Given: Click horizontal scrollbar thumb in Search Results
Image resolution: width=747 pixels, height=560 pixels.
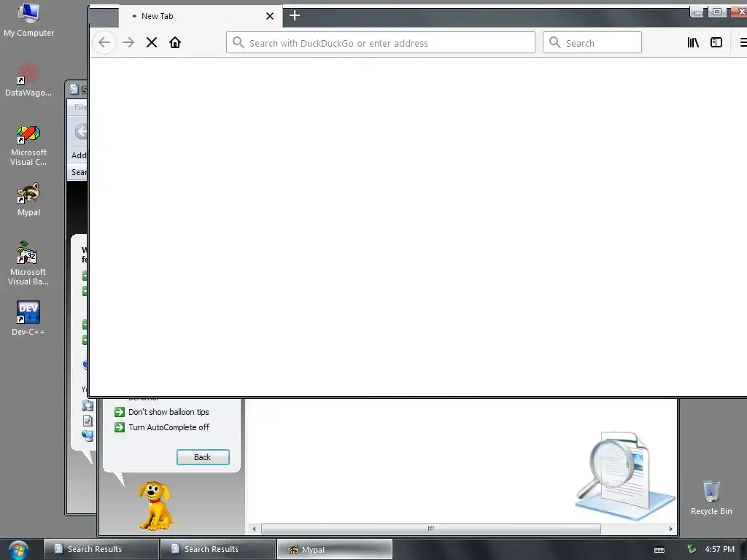Looking at the screenshot, I should (430, 529).
